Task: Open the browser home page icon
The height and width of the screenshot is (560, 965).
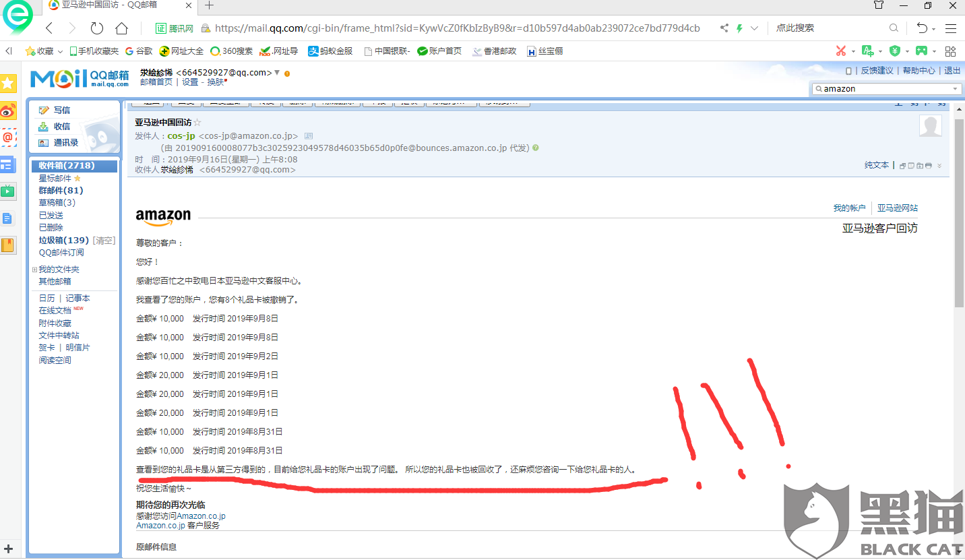Action: pos(121,28)
